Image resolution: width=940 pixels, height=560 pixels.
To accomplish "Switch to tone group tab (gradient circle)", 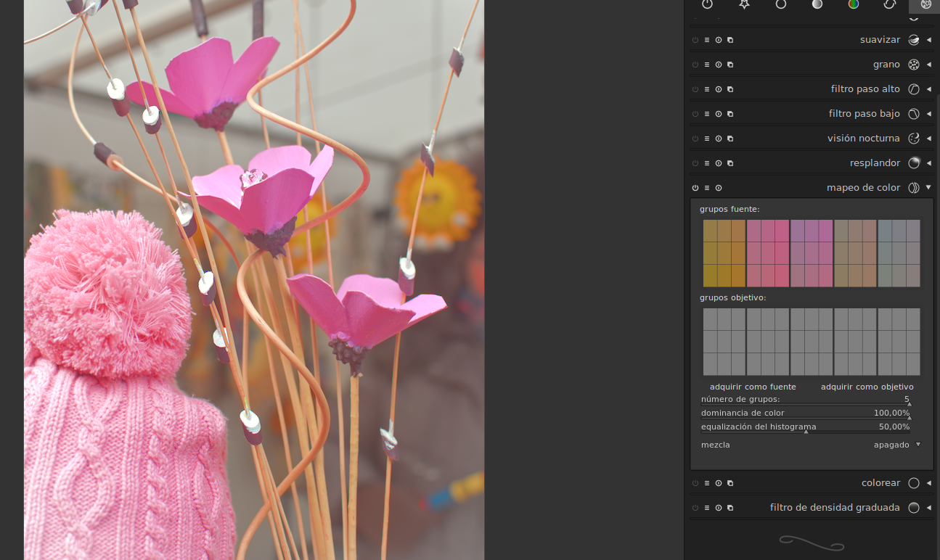I will 817,4.
